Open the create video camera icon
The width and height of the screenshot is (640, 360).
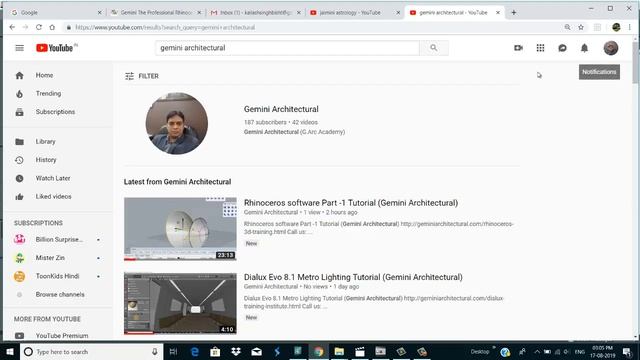coord(518,48)
